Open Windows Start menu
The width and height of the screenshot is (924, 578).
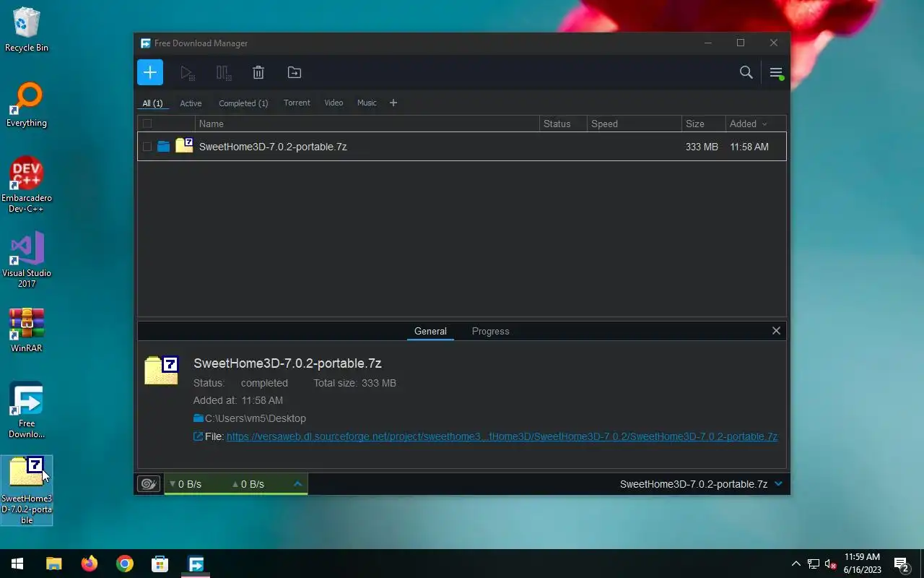tap(17, 564)
